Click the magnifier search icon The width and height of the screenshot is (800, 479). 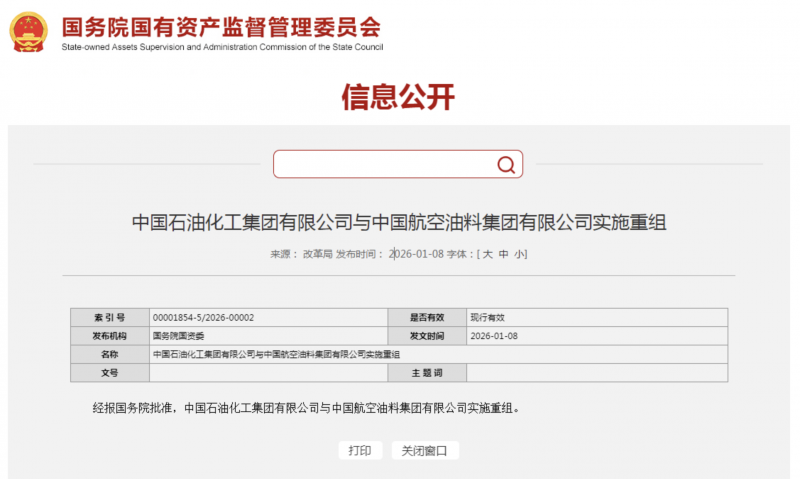click(x=506, y=164)
